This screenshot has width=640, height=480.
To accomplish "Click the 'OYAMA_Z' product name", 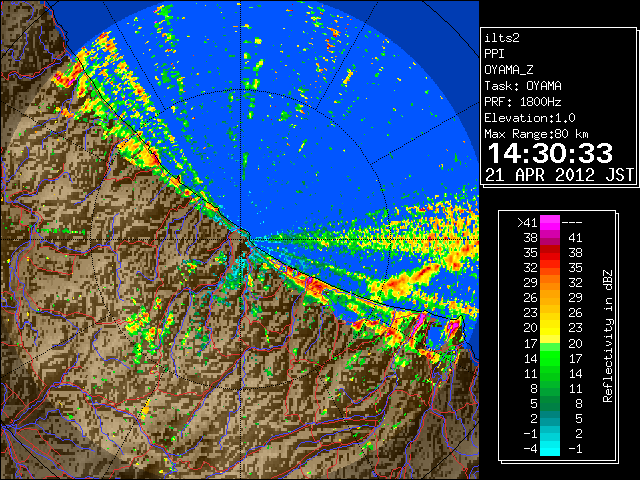I will [509, 70].
